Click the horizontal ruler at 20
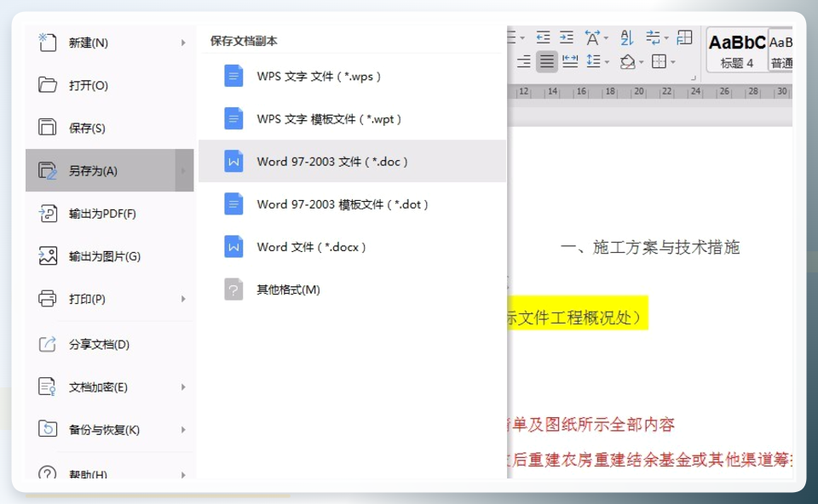Screen dimensions: 818x504 638,91
